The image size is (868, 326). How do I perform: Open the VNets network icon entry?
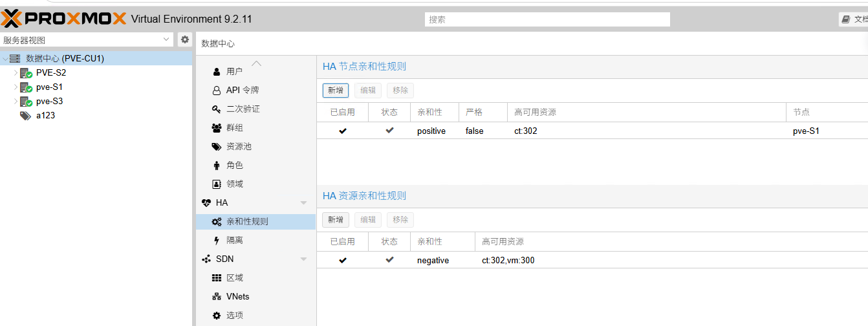click(x=217, y=296)
